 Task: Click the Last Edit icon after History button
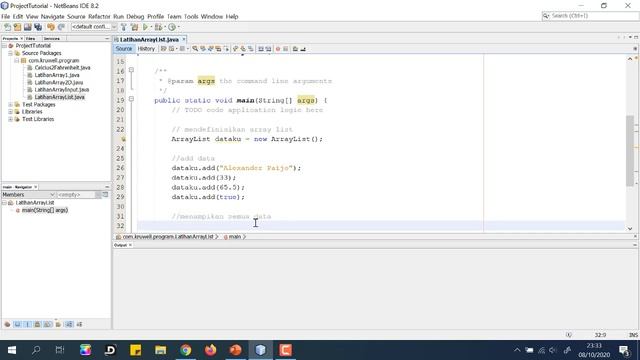164,49
